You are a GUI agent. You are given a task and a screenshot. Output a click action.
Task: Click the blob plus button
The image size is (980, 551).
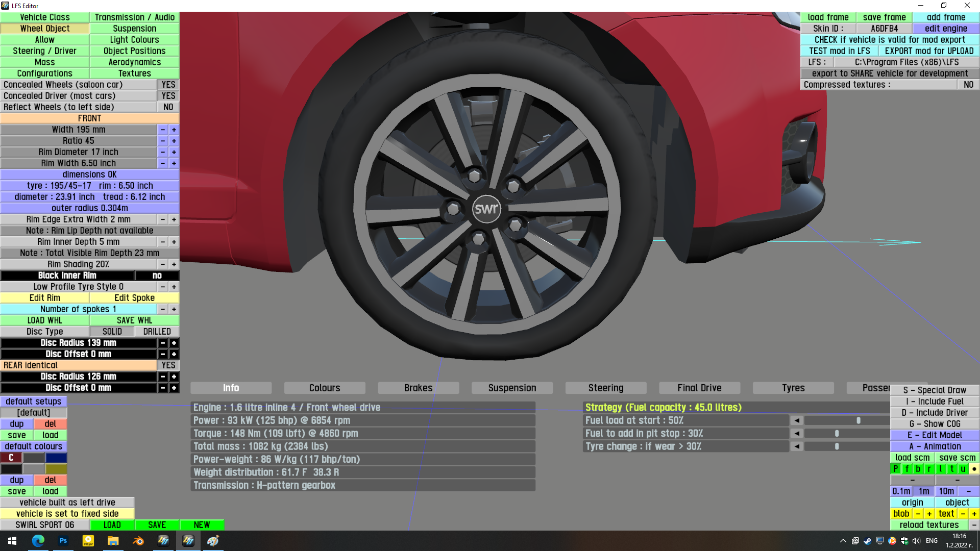[929, 514]
